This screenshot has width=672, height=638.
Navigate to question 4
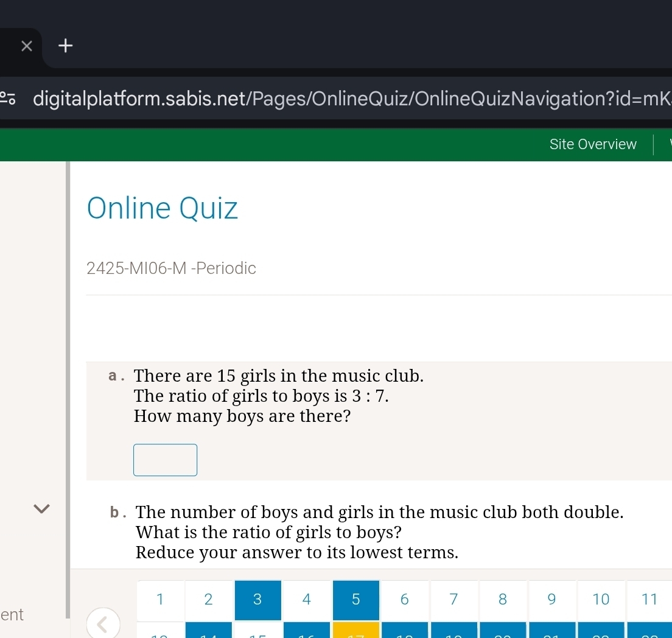tap(307, 600)
